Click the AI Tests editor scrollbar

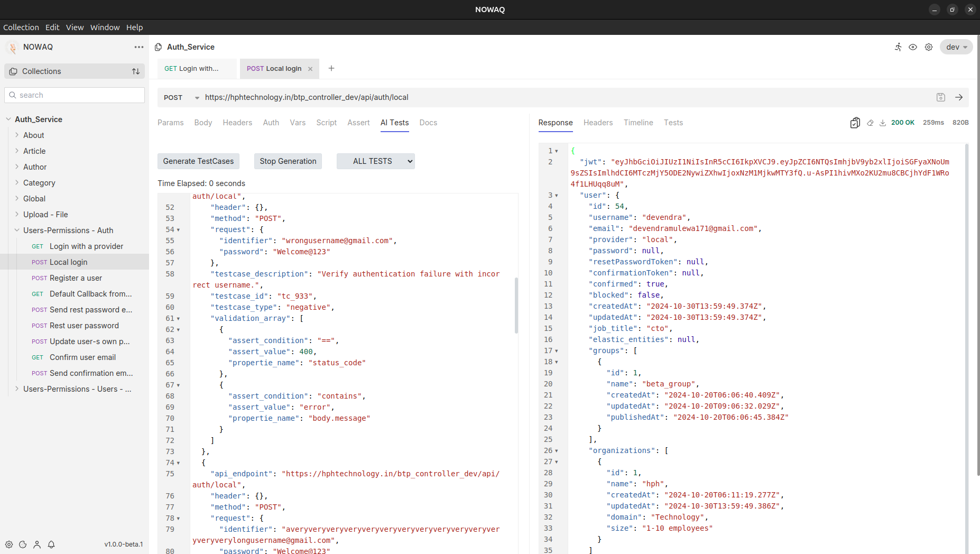(x=516, y=306)
